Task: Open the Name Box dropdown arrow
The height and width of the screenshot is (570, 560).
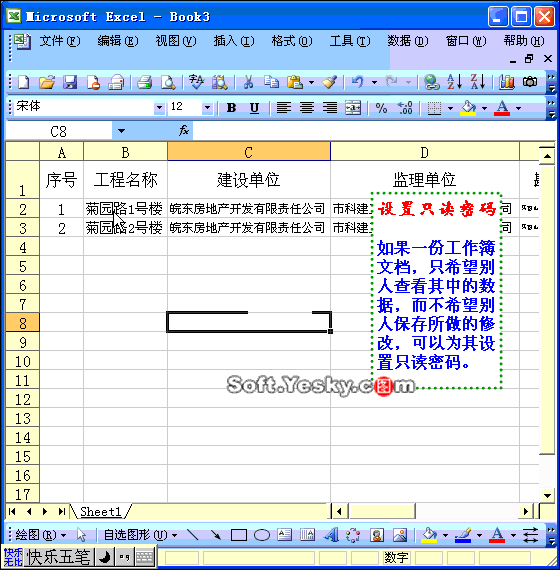Action: [121, 131]
